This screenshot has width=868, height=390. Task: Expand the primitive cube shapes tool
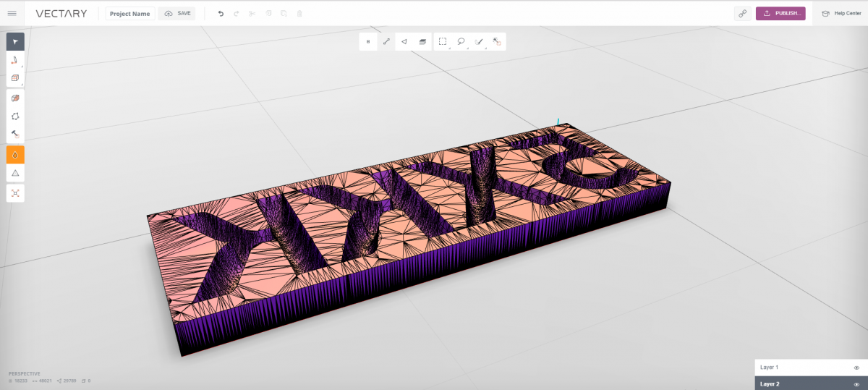pos(15,78)
